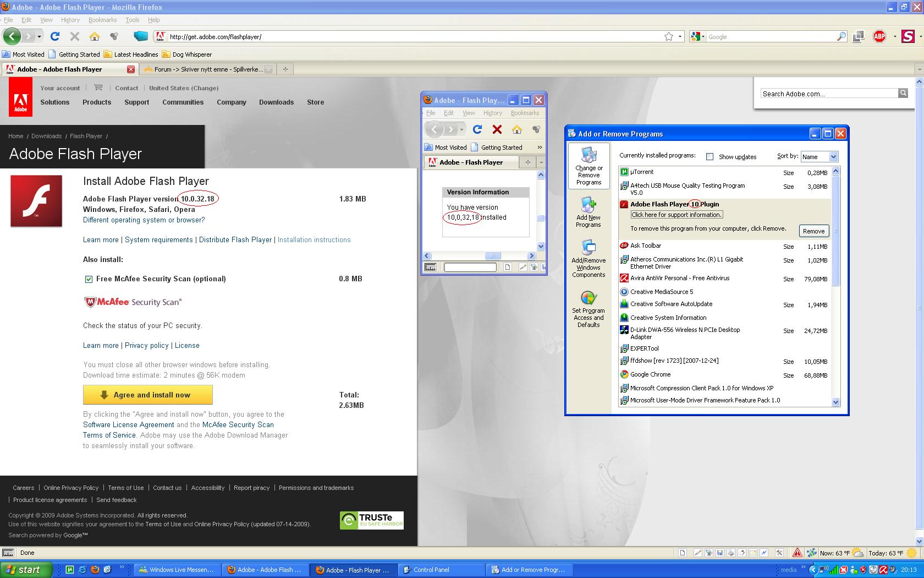The height and width of the screenshot is (578, 924).
Task: Open the Adblock Plus ABP icon
Action: coord(879,36)
